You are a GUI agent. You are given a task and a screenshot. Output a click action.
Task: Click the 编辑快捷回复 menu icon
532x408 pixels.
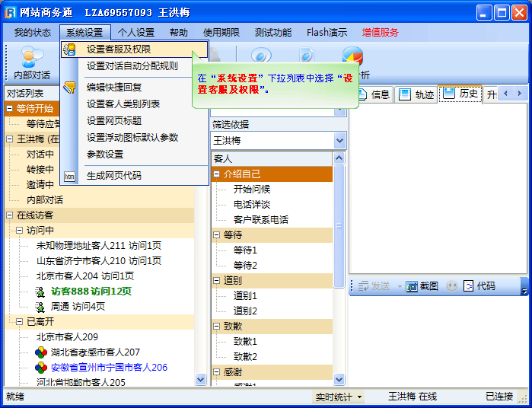(70, 87)
